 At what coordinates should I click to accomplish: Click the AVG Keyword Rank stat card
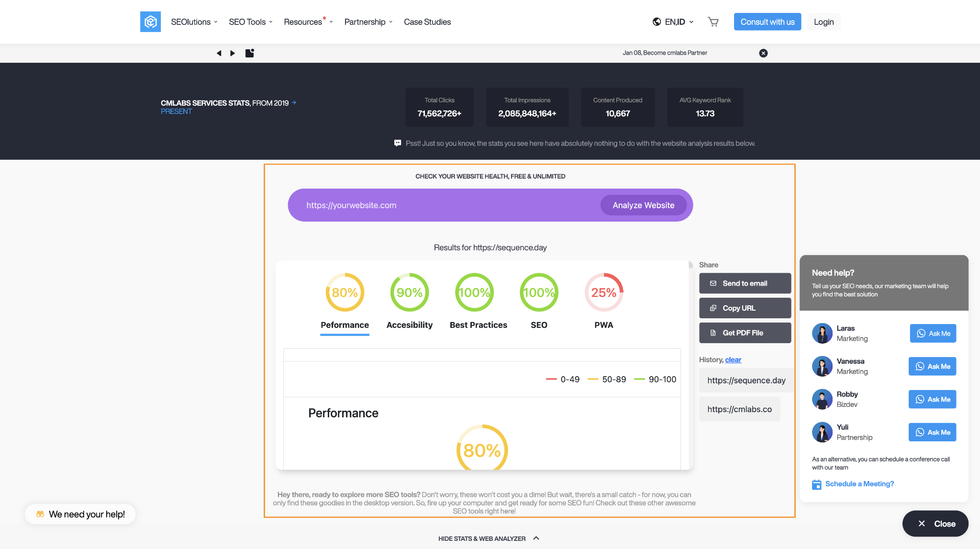[x=705, y=107]
